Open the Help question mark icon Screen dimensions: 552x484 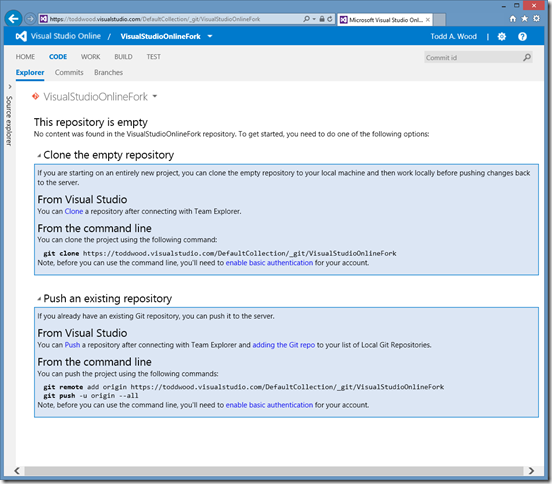tap(522, 37)
